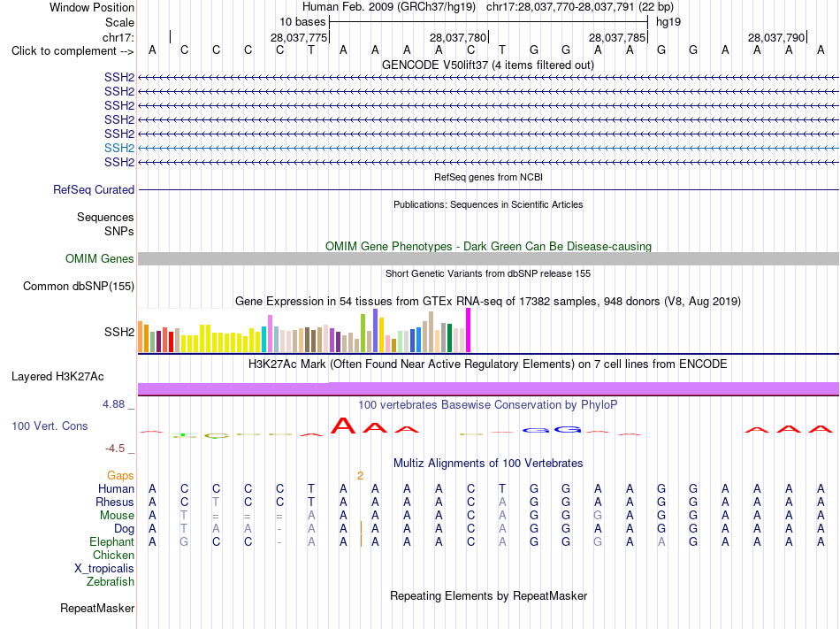Screen dimensions: 840x629
Task: Click the Multiz Alignments of 100 Vertebrates title
Action: (488, 463)
